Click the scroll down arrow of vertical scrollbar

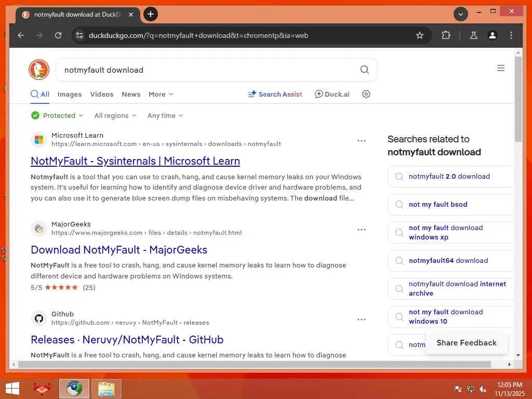click(518, 355)
